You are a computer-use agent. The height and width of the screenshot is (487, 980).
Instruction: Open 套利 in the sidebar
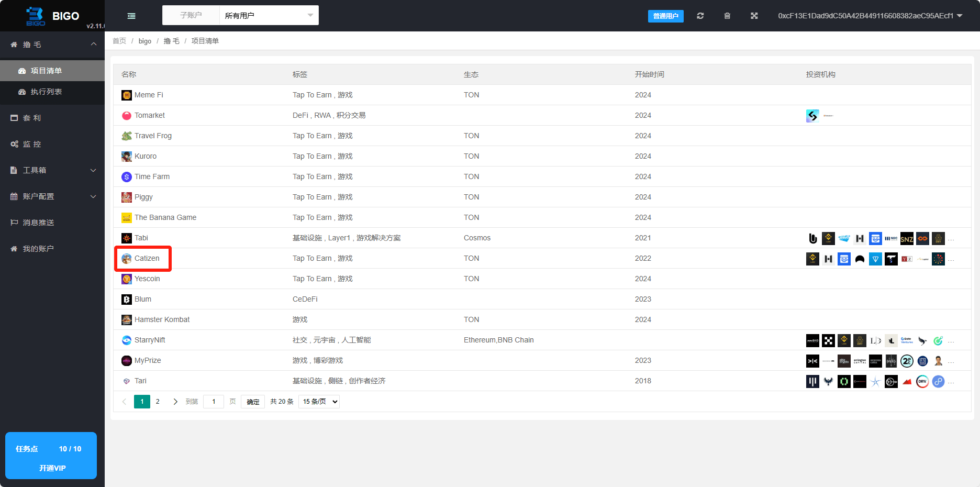coord(52,118)
